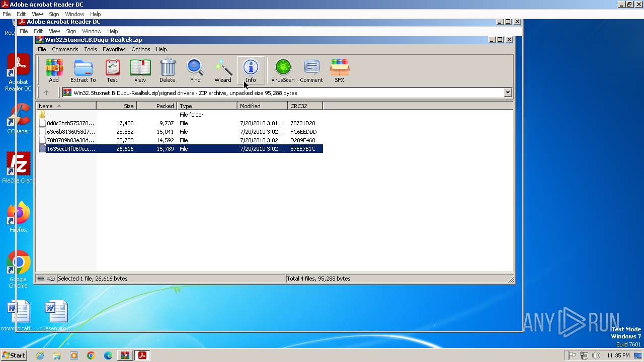The height and width of the screenshot is (362, 644).
Task: Click the Acrobat Reader taskbar button
Action: 142,355
